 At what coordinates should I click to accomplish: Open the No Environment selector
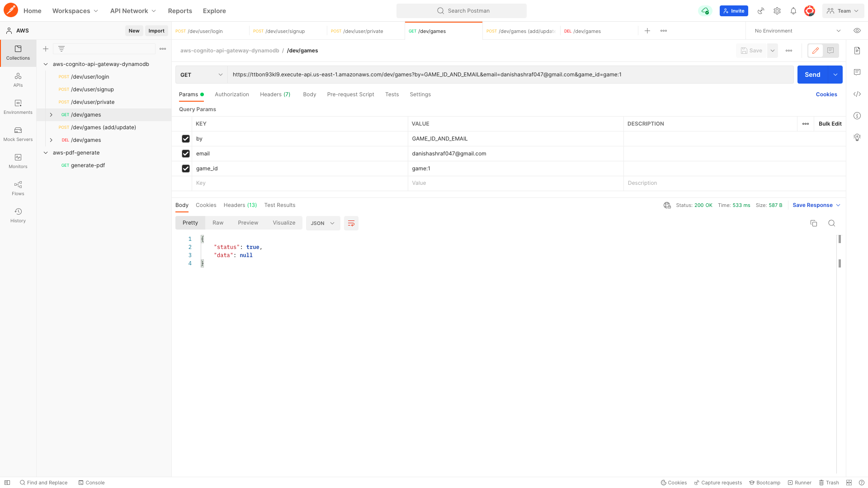[x=797, y=31]
